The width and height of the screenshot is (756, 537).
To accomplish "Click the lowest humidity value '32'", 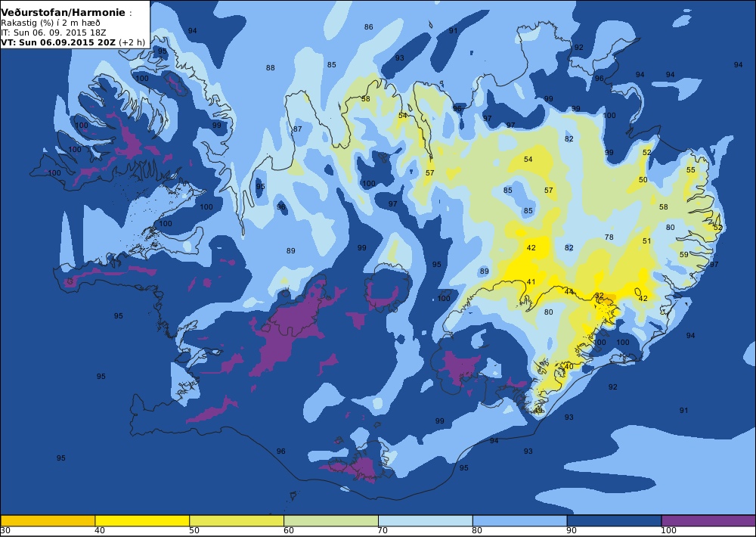I will click(600, 295).
